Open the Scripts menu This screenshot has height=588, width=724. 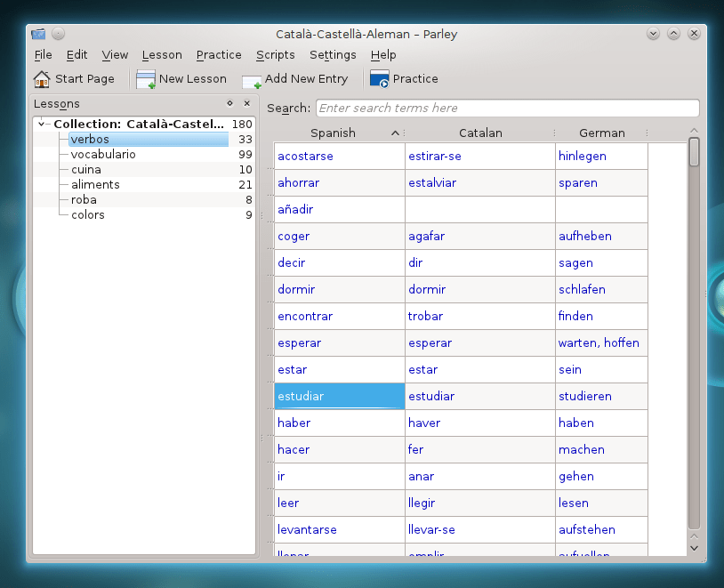(x=275, y=55)
